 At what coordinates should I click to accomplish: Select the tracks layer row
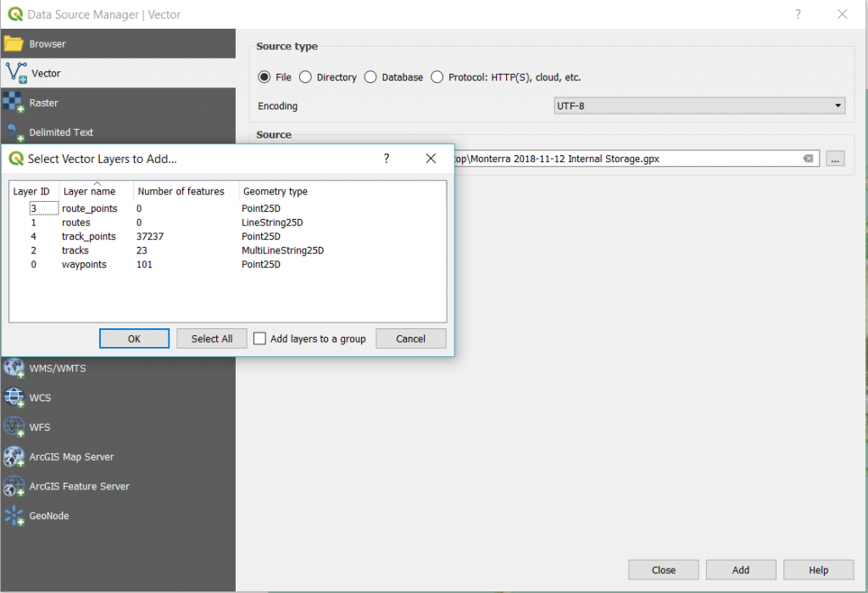point(227,250)
